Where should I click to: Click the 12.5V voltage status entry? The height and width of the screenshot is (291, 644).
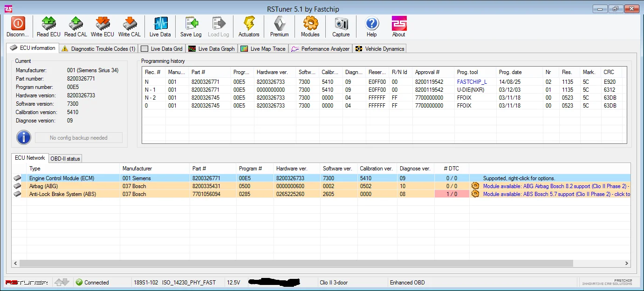(x=234, y=282)
